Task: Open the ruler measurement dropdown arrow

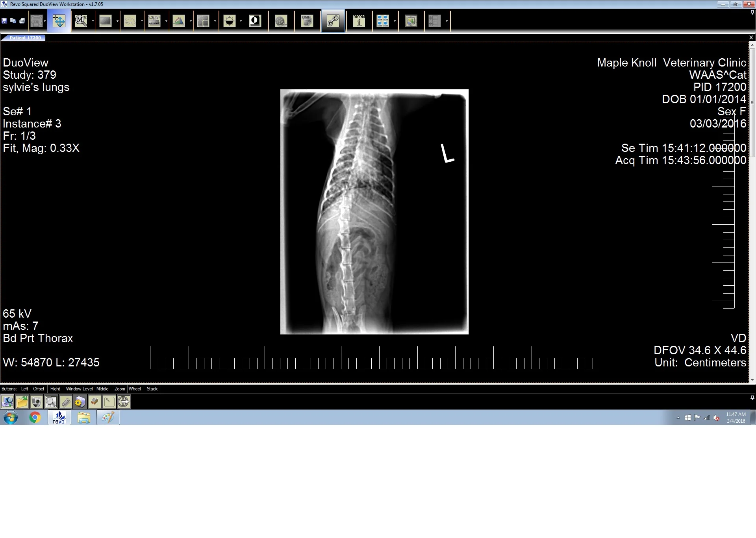Action: (166, 21)
